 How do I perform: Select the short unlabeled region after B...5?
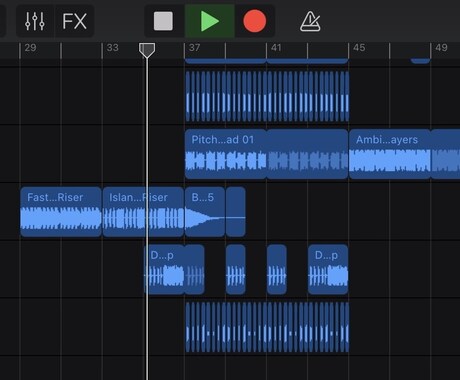click(x=236, y=212)
